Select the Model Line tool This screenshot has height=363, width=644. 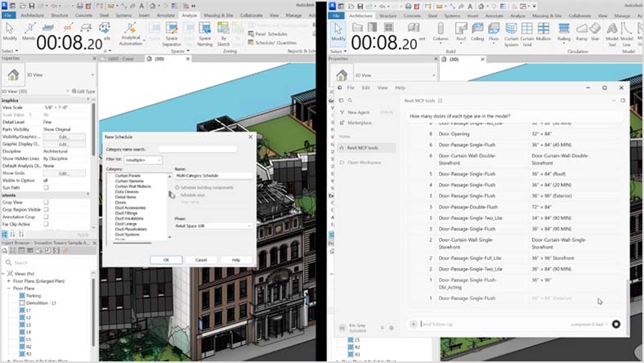coord(626,34)
